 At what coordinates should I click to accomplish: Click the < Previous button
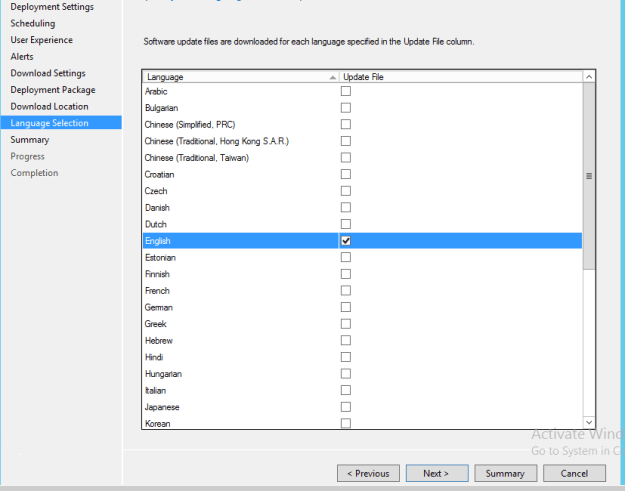point(368,473)
